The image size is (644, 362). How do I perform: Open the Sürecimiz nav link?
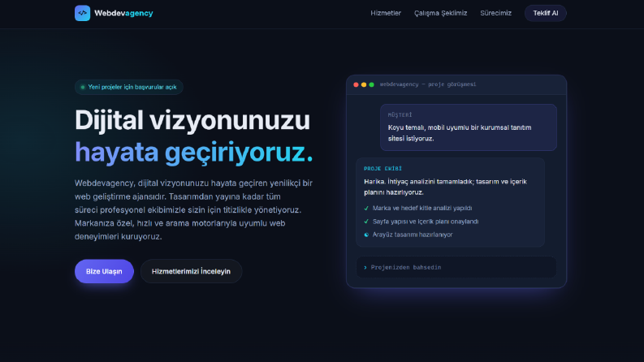click(495, 13)
